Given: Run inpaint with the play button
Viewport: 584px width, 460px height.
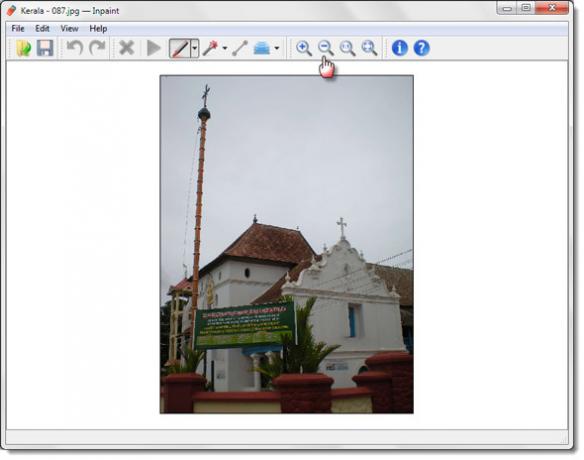Looking at the screenshot, I should coord(153,48).
